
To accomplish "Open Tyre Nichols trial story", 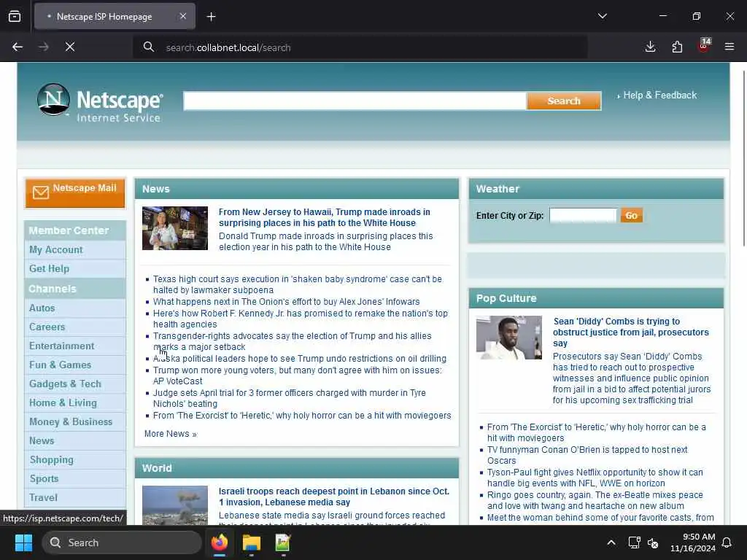I will click(x=289, y=398).
